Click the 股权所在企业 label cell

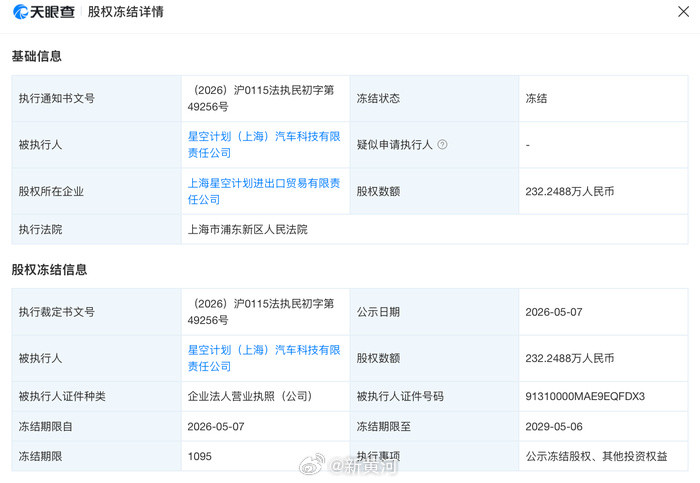click(x=96, y=192)
